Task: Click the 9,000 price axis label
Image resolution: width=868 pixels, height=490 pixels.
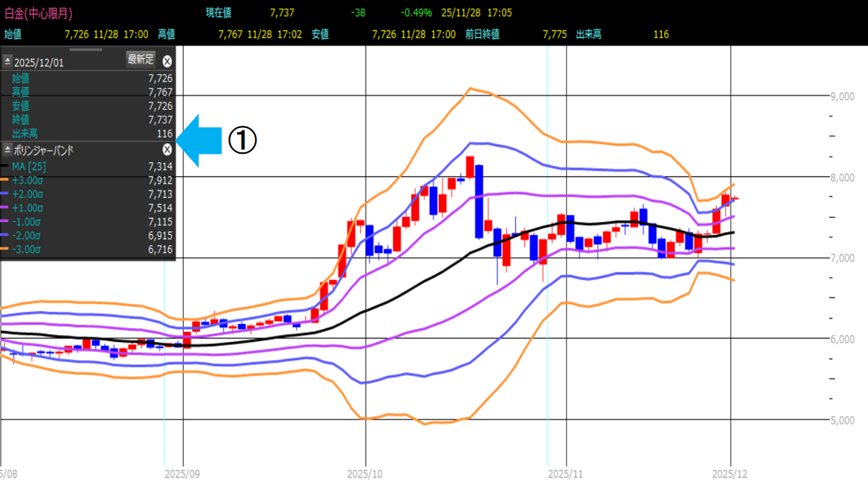Action: 840,96
